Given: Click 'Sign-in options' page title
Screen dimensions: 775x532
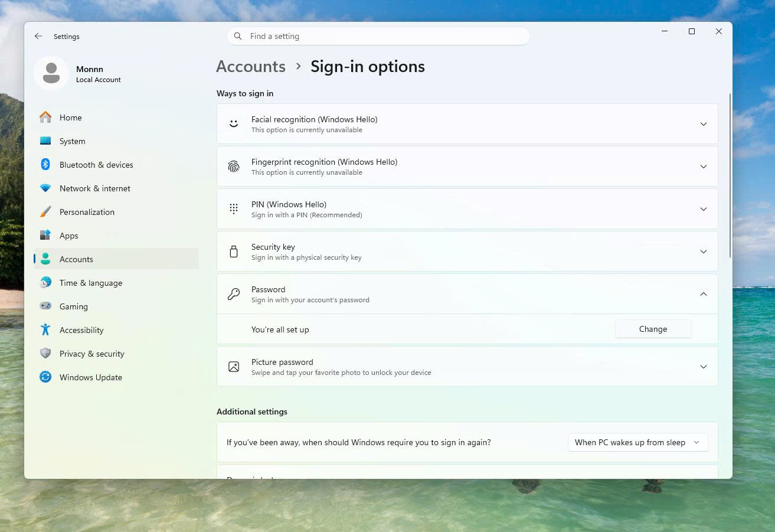Looking at the screenshot, I should pos(368,66).
